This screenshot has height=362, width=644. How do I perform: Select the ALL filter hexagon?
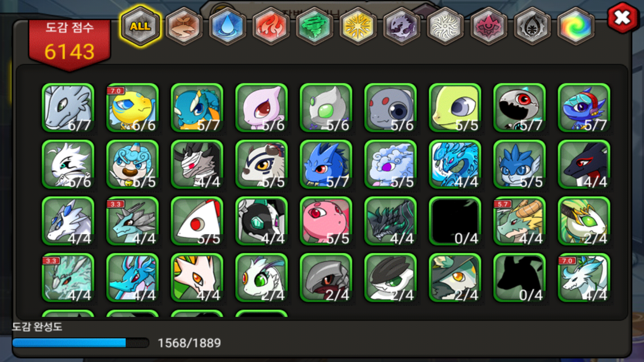pos(141,26)
